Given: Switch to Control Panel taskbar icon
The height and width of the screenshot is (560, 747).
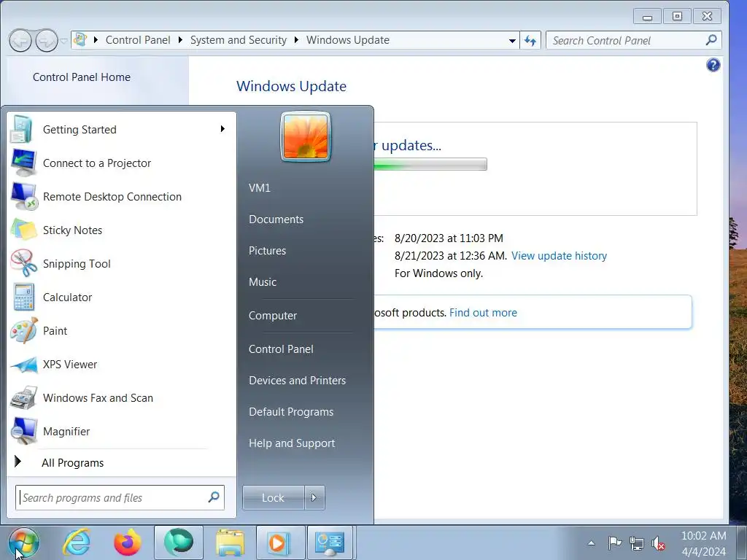Looking at the screenshot, I should (x=330, y=542).
